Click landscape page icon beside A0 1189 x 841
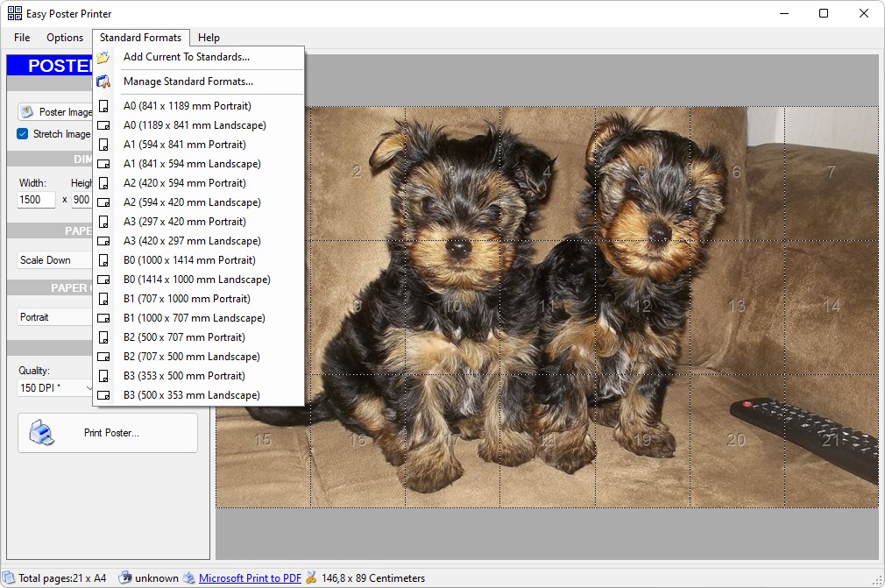This screenshot has width=885, height=588. tap(103, 125)
